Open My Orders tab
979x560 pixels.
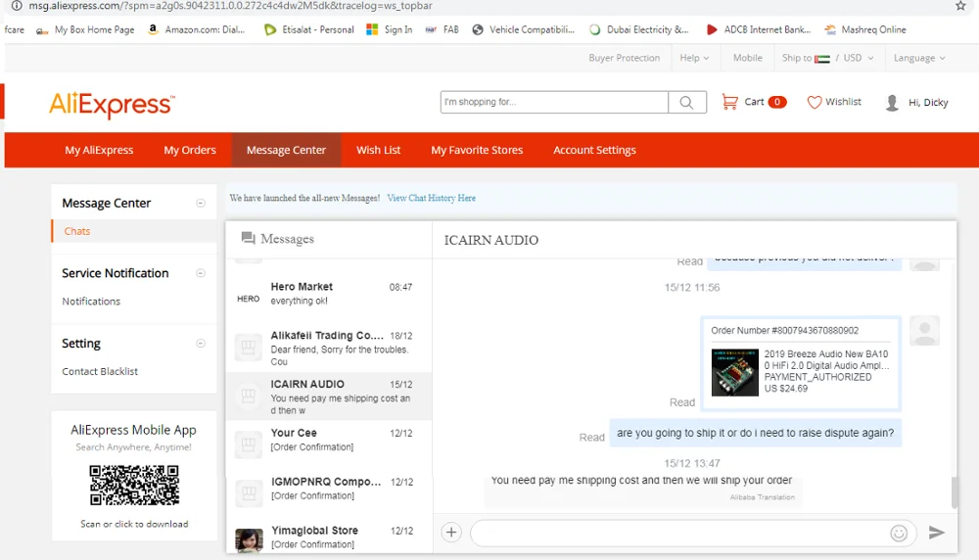(190, 150)
